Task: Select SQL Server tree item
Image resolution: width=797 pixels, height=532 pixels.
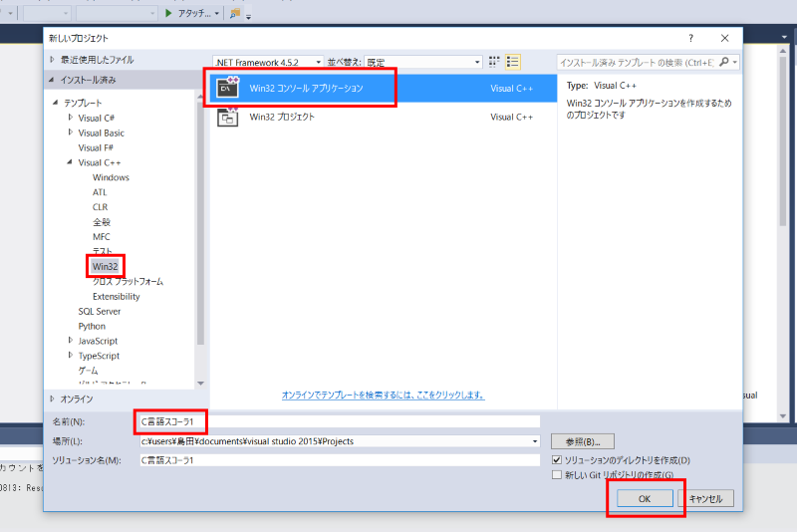Action: tap(99, 311)
